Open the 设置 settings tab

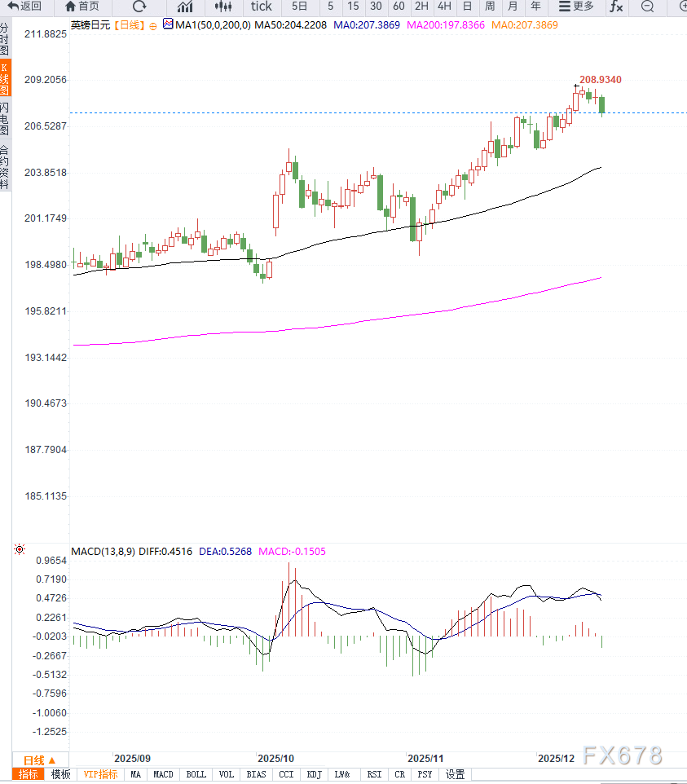tap(455, 774)
